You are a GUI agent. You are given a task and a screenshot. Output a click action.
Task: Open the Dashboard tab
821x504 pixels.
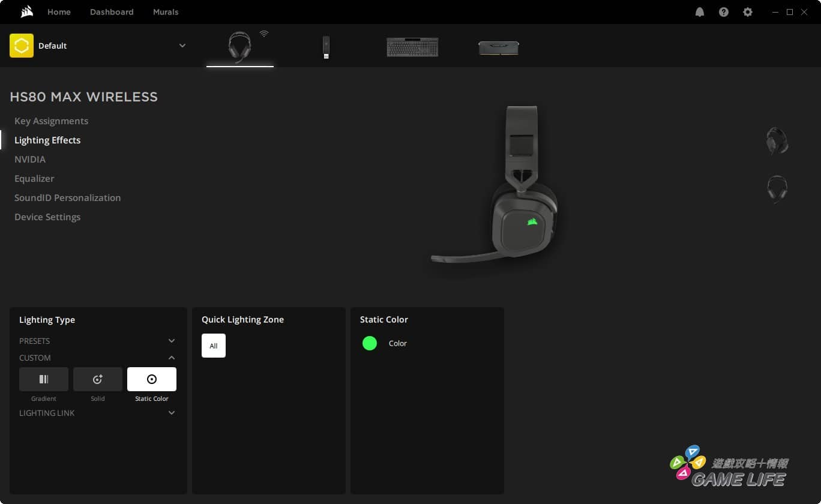[x=112, y=12]
